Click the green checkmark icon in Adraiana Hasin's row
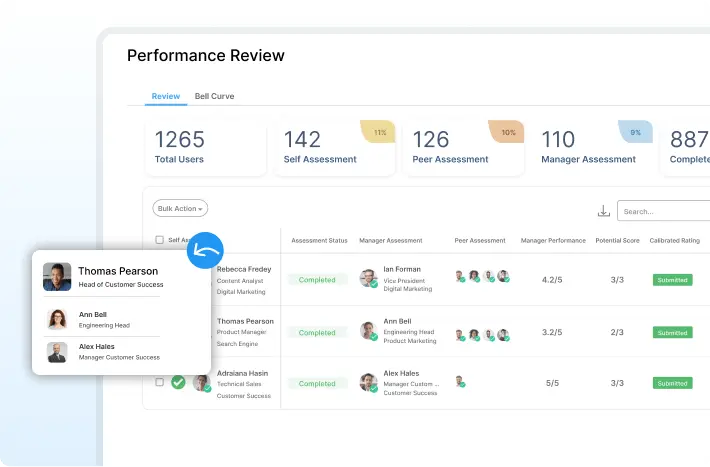The image size is (710, 467). (178, 382)
